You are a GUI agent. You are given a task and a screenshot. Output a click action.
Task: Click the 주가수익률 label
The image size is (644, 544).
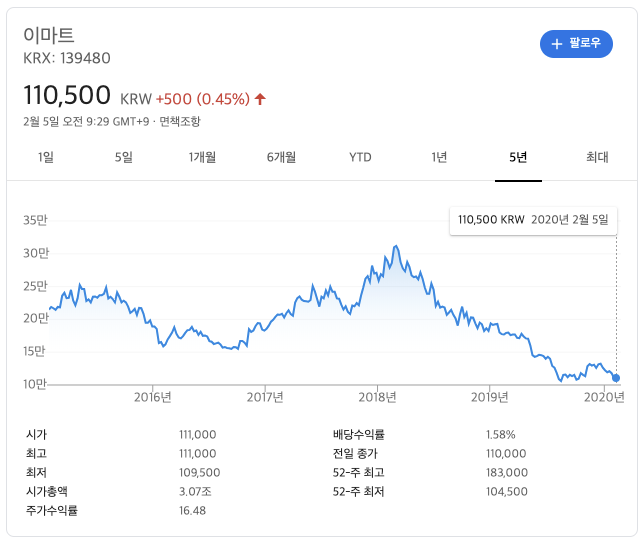tap(52, 510)
